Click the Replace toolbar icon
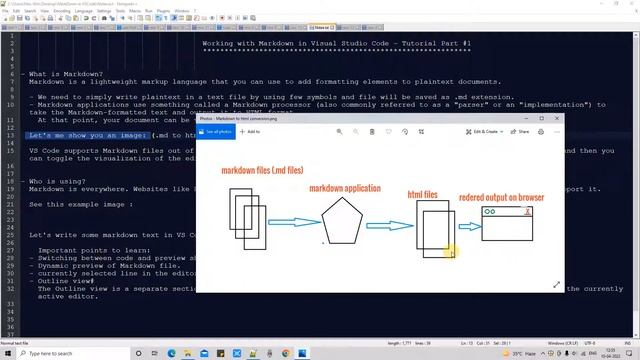Image resolution: width=640 pixels, height=360 pixels. [x=112, y=18]
